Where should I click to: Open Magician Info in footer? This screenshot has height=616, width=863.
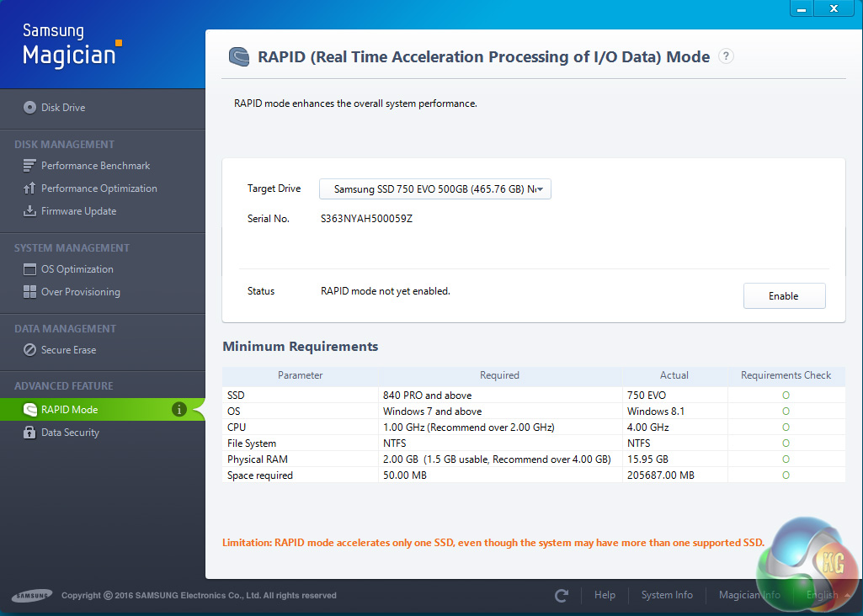pos(749,595)
